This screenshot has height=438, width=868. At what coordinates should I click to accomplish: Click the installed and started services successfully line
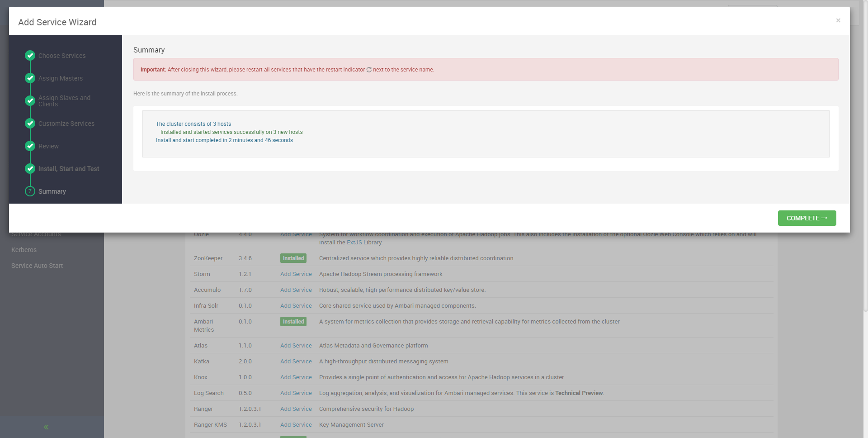(231, 132)
